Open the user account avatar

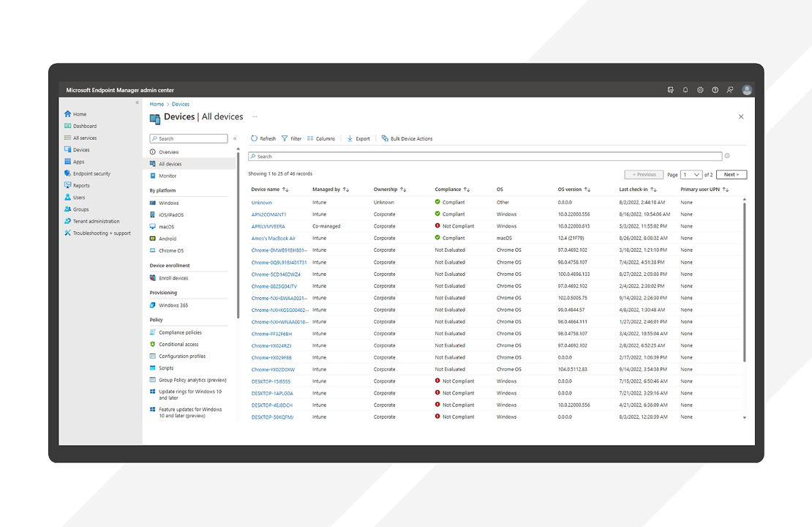[747, 90]
